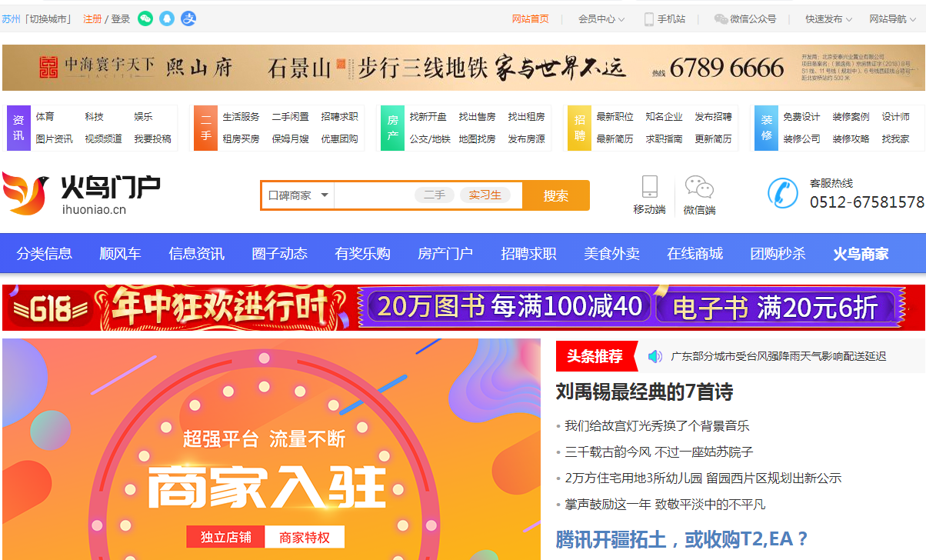Open the 顺风车 nav tab
The height and width of the screenshot is (560, 926).
(x=120, y=254)
